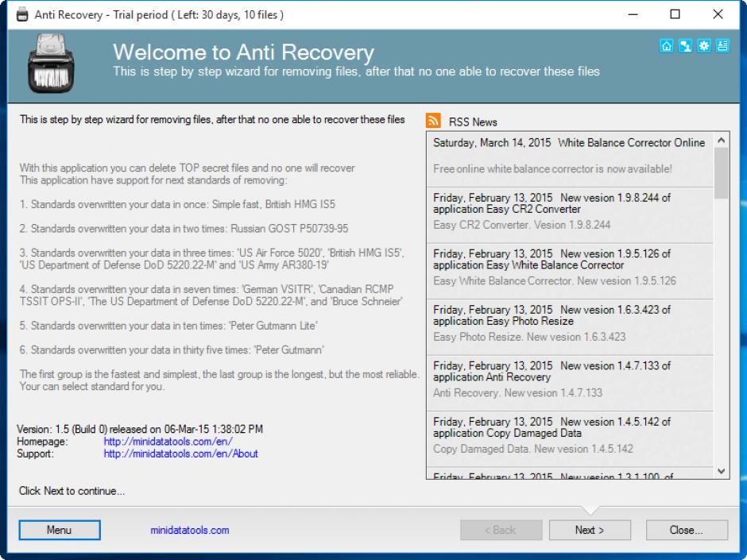Click the Russian GOST P50739-95 line
The width and height of the screenshot is (747, 560).
pyautogui.click(x=184, y=229)
